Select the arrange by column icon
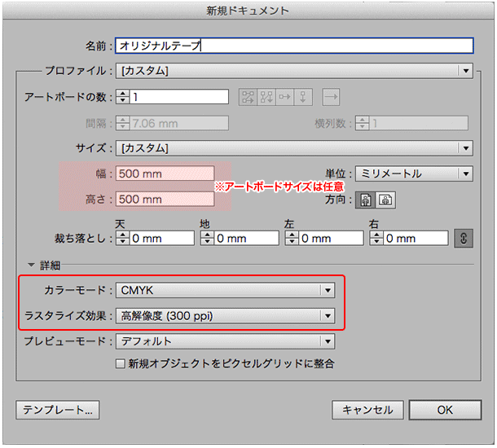This screenshot has height=448, width=497. coord(303,97)
